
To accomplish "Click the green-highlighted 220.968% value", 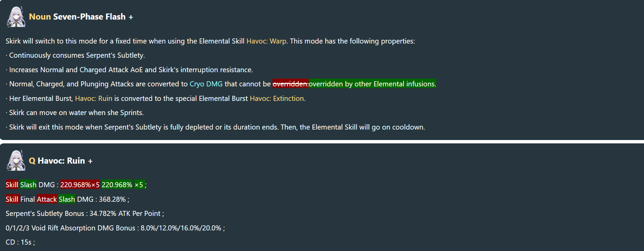I will pyautogui.click(x=117, y=185).
